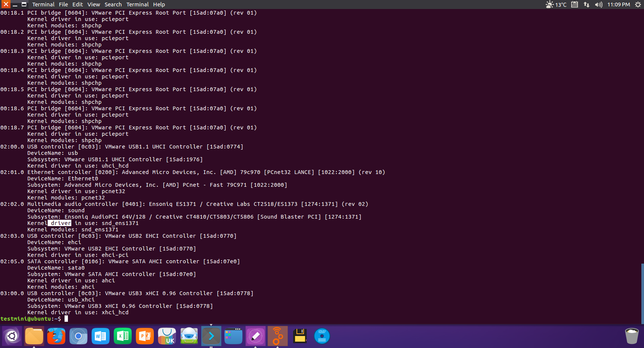
Task: Click the "Kernel modules: snd_ens1371" line
Action: pos(73,229)
